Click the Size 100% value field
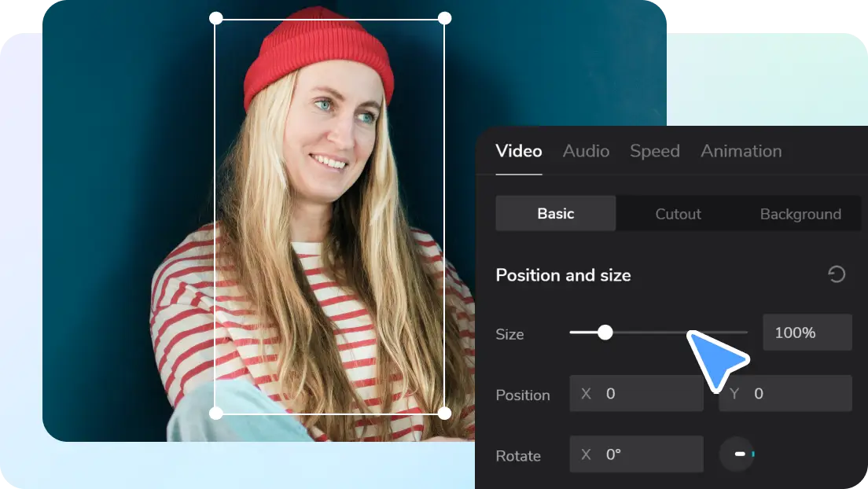The width and height of the screenshot is (868, 489). pos(807,333)
